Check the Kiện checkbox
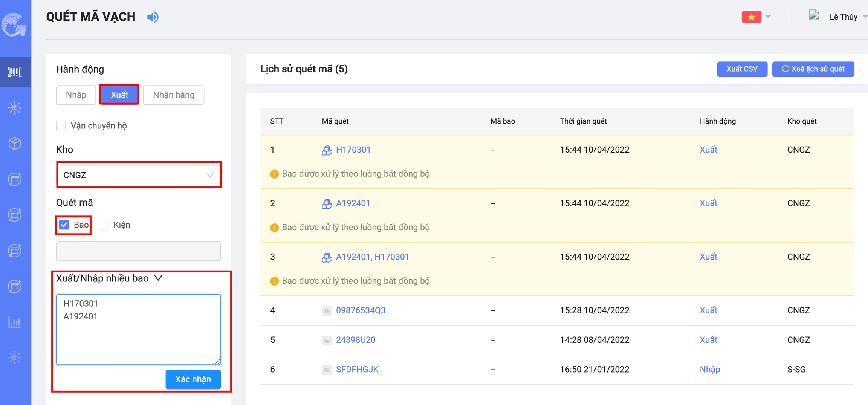The width and height of the screenshot is (868, 405). (x=104, y=225)
